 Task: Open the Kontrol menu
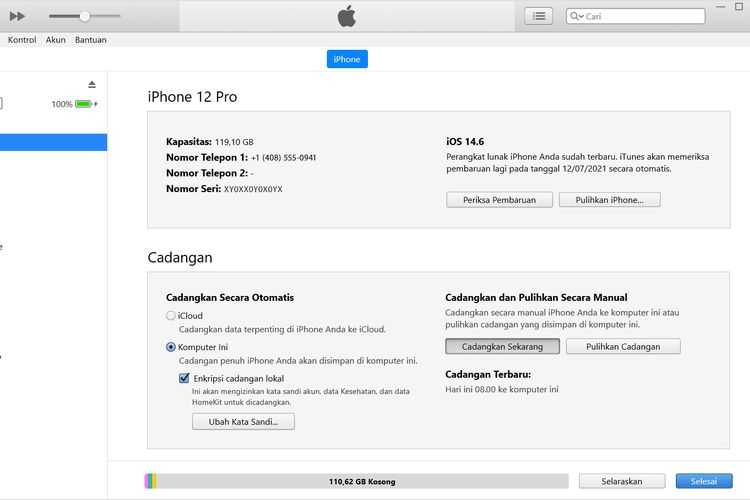click(22, 40)
